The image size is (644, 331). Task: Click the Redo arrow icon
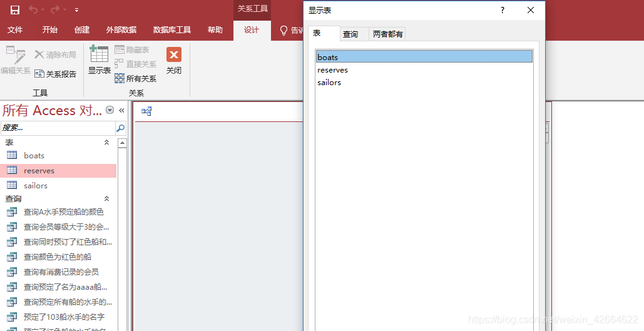click(55, 10)
